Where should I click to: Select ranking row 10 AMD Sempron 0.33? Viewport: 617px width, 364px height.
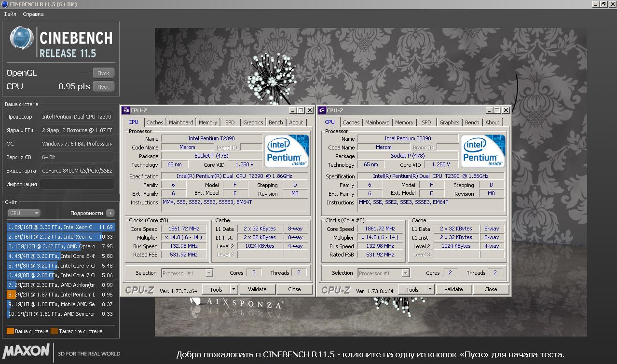pos(60,314)
